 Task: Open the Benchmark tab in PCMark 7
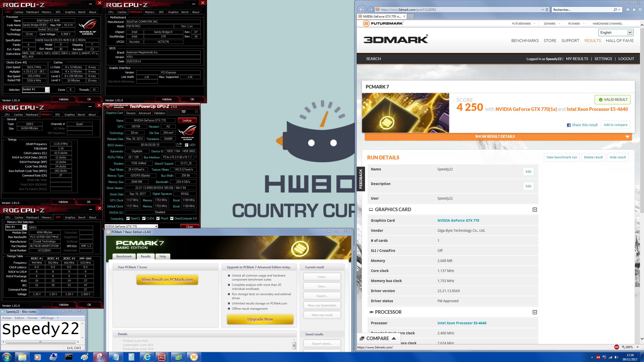click(124, 256)
